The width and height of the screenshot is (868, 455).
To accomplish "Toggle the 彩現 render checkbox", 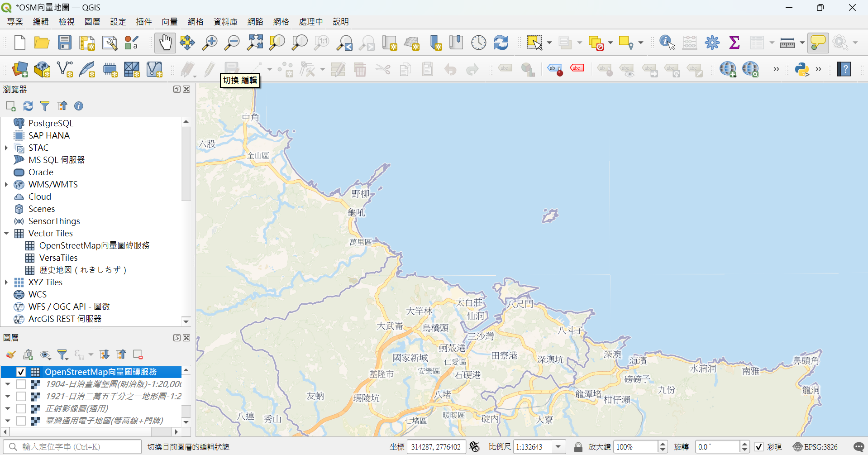I will [x=759, y=447].
